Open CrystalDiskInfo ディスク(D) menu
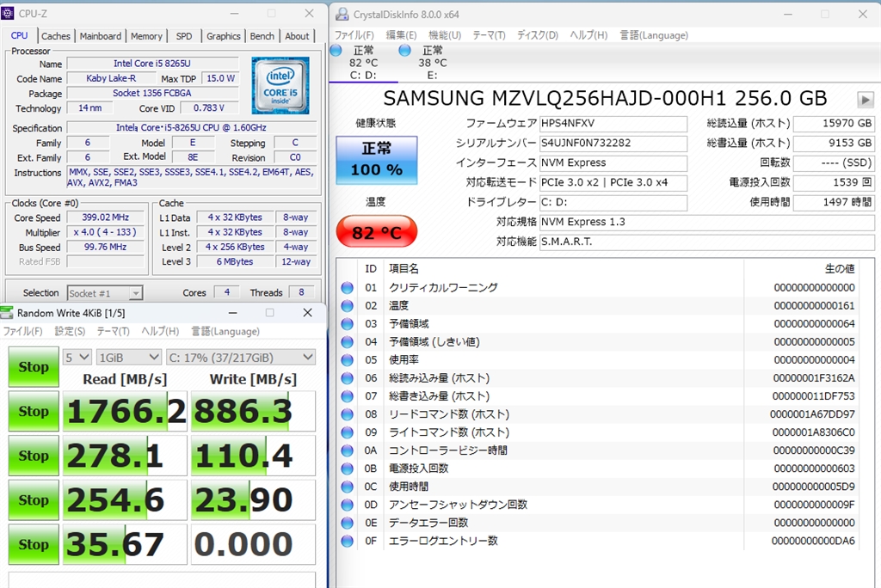Screen dimensions: 881x588 click(538, 35)
